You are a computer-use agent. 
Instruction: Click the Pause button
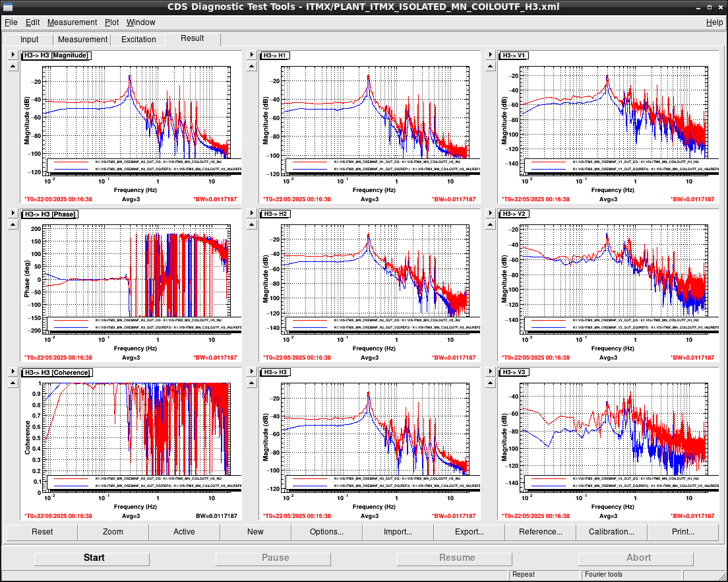273,558
